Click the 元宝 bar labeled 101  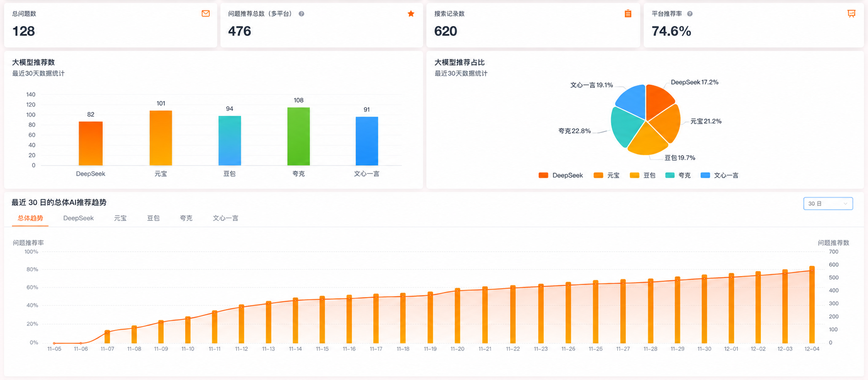pyautogui.click(x=161, y=138)
